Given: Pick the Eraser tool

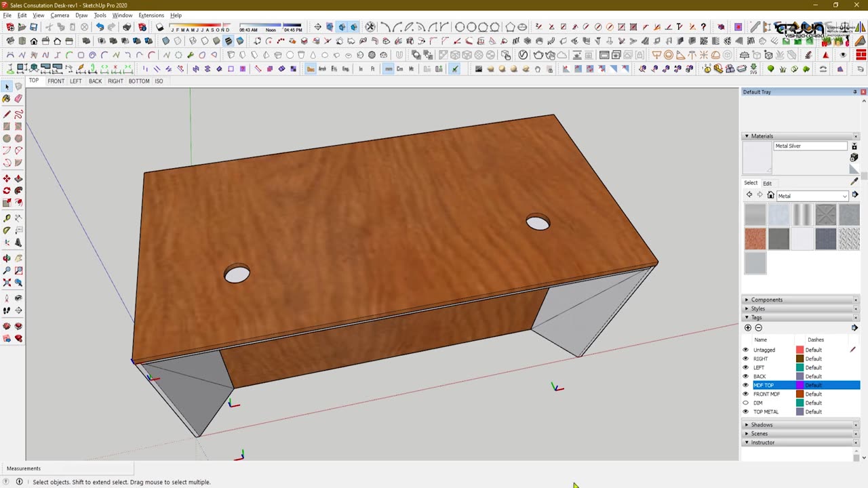Looking at the screenshot, I should point(18,99).
